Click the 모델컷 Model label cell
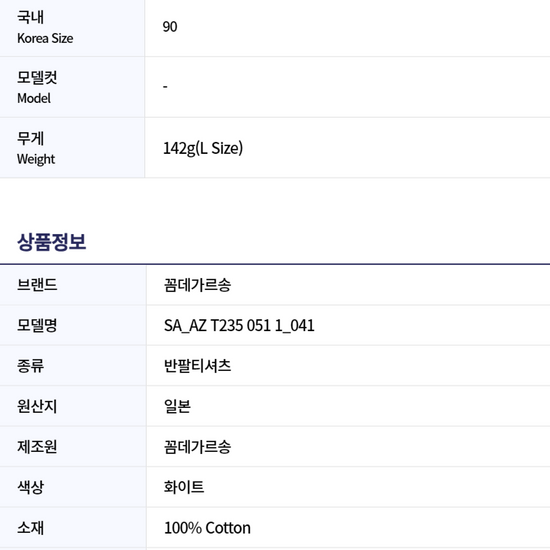Viewport: 550px width, 550px height. (x=72, y=87)
